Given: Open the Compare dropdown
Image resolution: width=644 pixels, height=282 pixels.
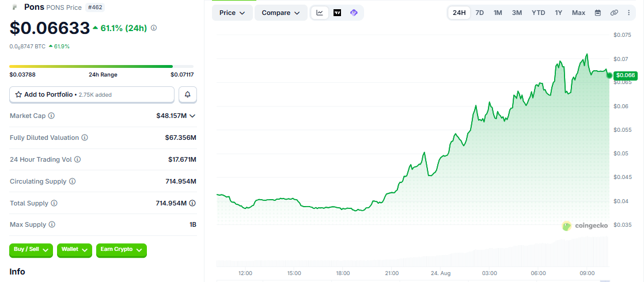Looking at the screenshot, I should click(x=281, y=13).
